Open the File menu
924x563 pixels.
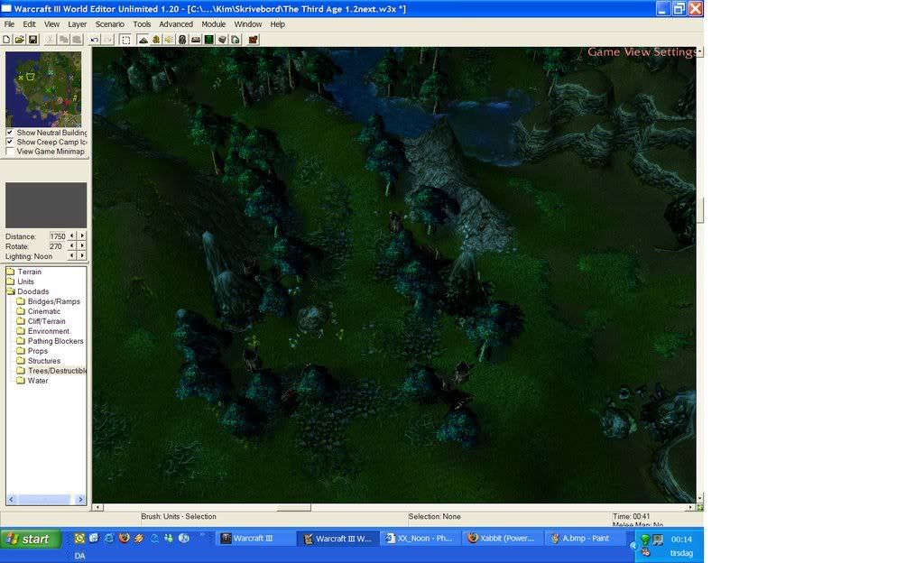pos(9,24)
